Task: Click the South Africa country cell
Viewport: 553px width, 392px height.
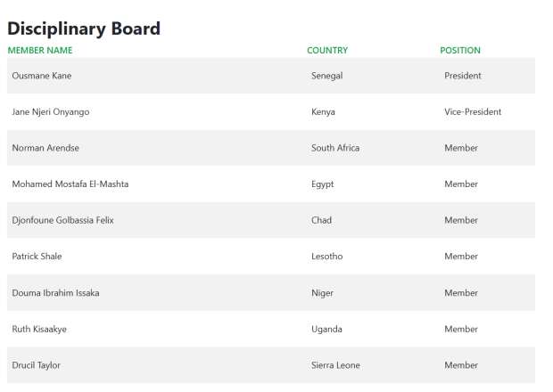Action: (x=335, y=148)
